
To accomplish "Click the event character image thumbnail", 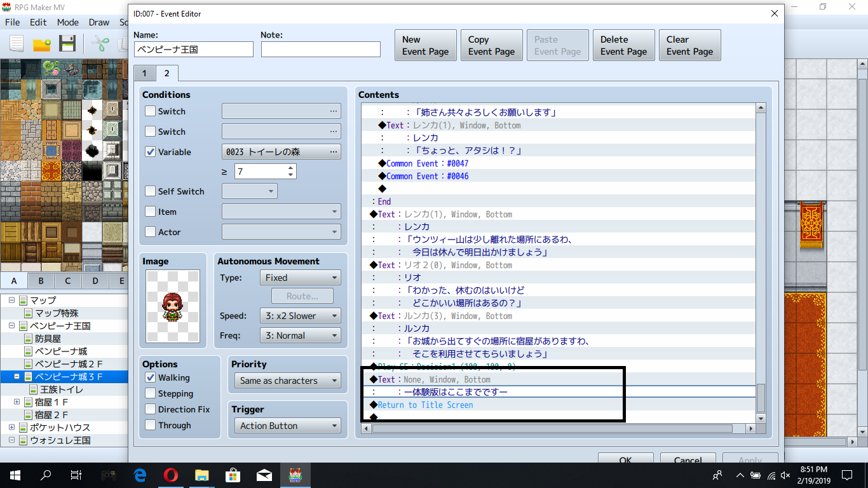I will (x=173, y=306).
